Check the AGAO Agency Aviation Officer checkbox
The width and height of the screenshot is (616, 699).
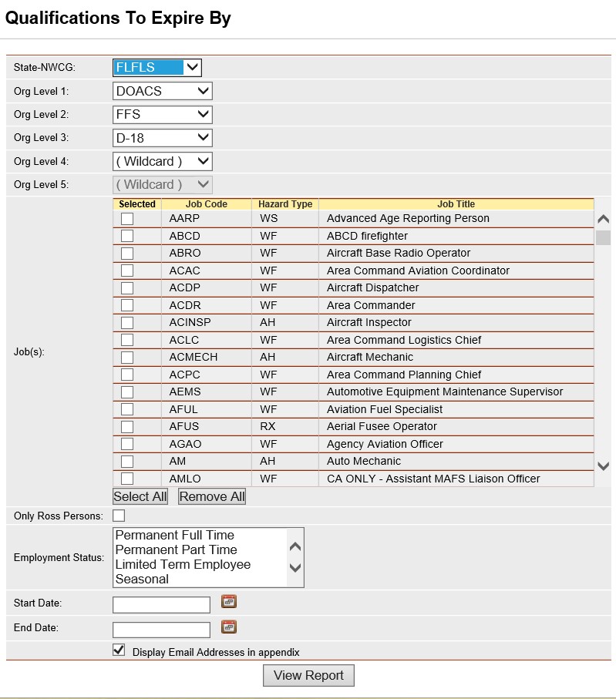tap(127, 444)
